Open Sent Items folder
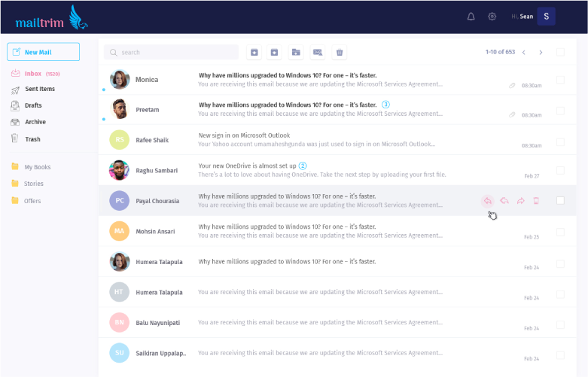The width and height of the screenshot is (588, 377). 33,90
